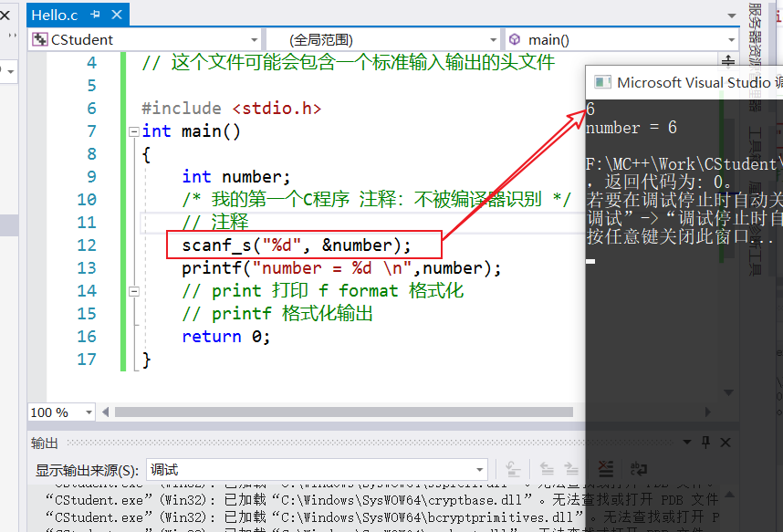Collapse the main() code fold at line 7

(132, 130)
